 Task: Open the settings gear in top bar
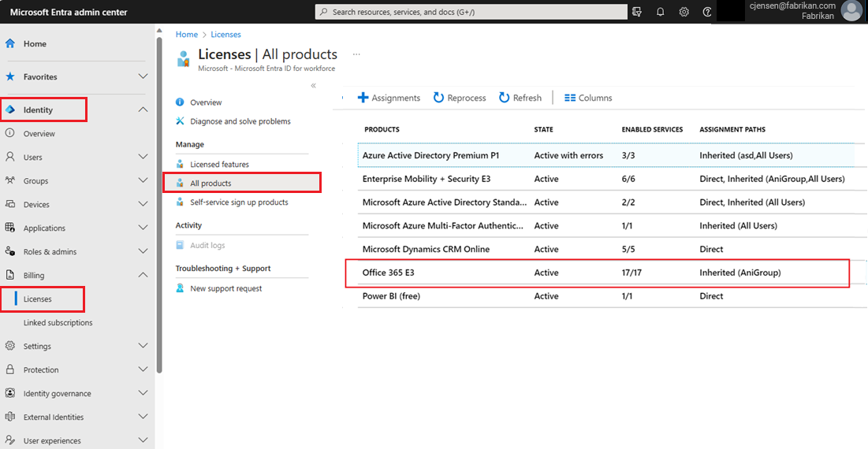point(684,12)
